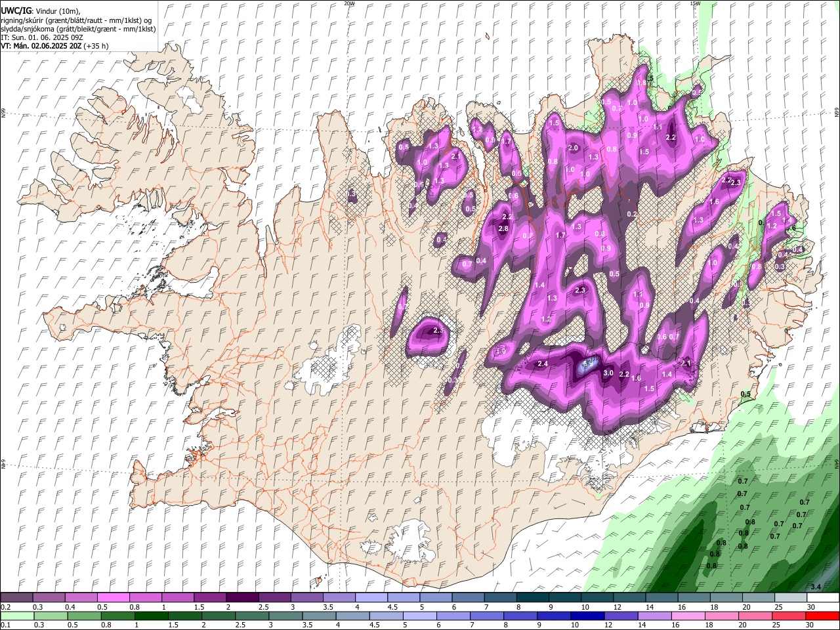Click the 'slydda/snjókoma (grátt/bleikt/grænt - mm/1klst)' line
The image size is (840, 630).
[78, 29]
